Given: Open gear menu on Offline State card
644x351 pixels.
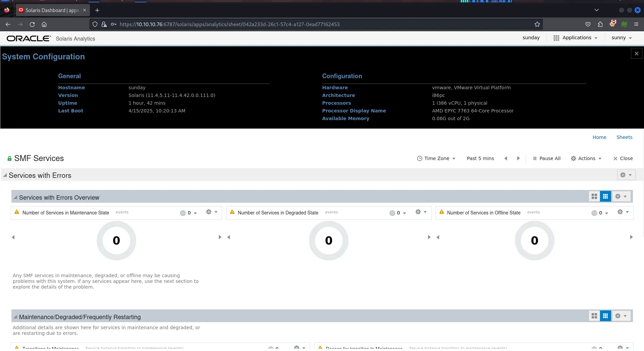Looking at the screenshot, I should (623, 212).
